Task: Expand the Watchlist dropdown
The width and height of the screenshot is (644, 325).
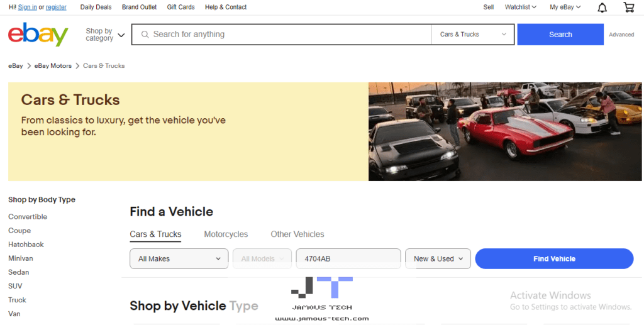Action: (521, 7)
